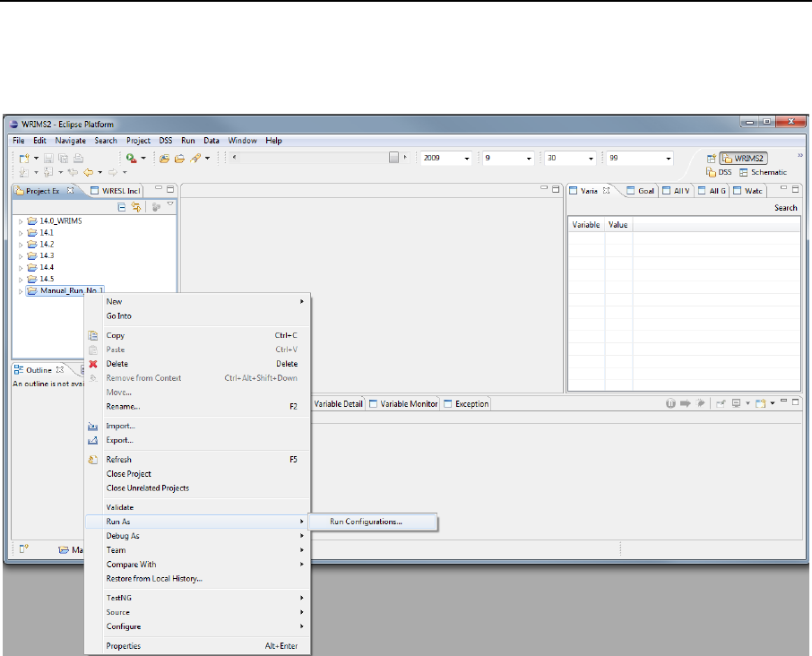812x656 pixels.
Task: Click the Search label in Variable view
Action: (786, 208)
